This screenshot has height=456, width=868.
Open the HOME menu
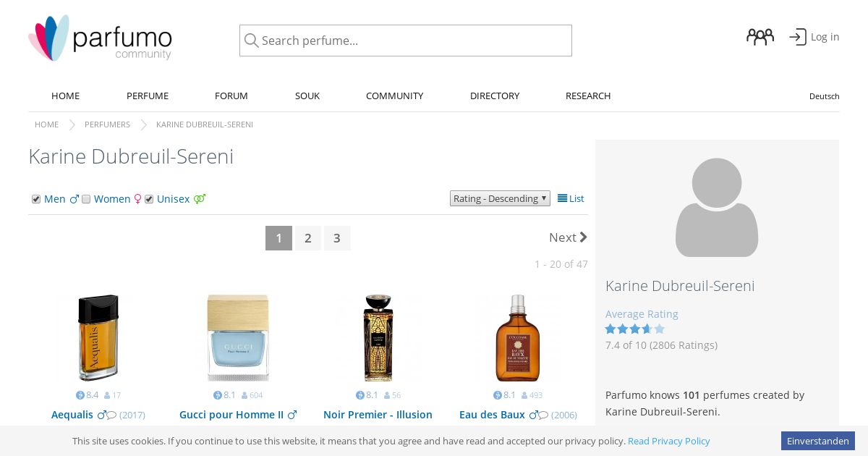click(x=65, y=96)
